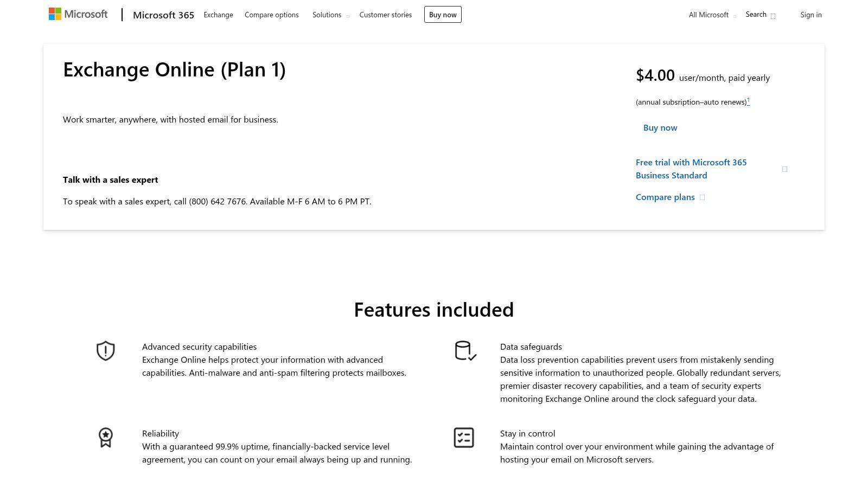Viewport: 868px width, 488px height.
Task: Click the Buy now button in the top navigation
Action: pos(443,15)
